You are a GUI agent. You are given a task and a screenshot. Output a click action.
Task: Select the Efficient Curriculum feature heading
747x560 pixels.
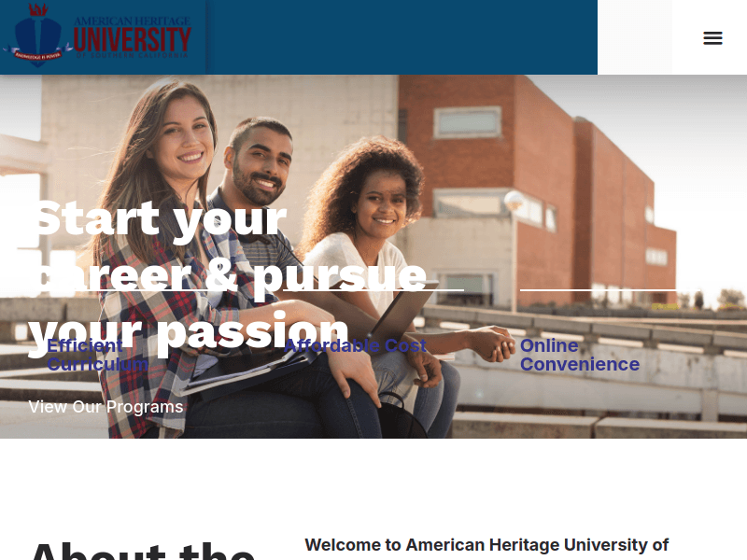click(x=98, y=355)
